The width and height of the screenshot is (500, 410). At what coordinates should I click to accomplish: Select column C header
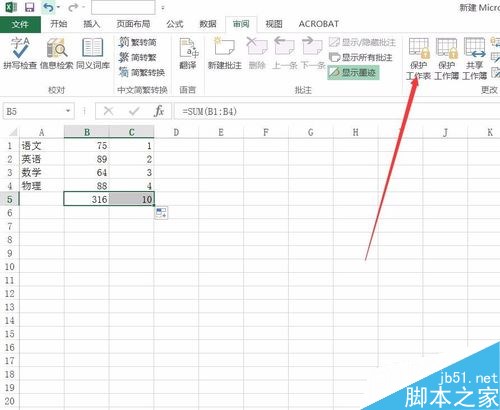132,132
